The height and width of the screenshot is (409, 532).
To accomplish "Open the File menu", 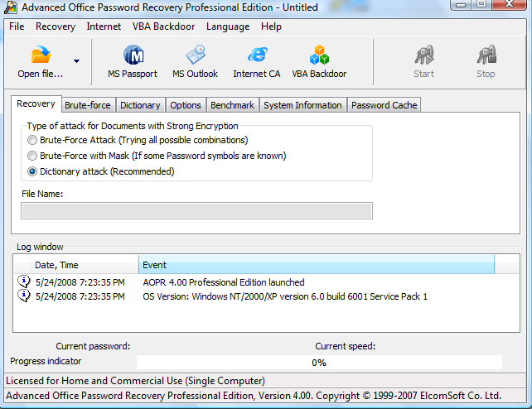I will 17,26.
